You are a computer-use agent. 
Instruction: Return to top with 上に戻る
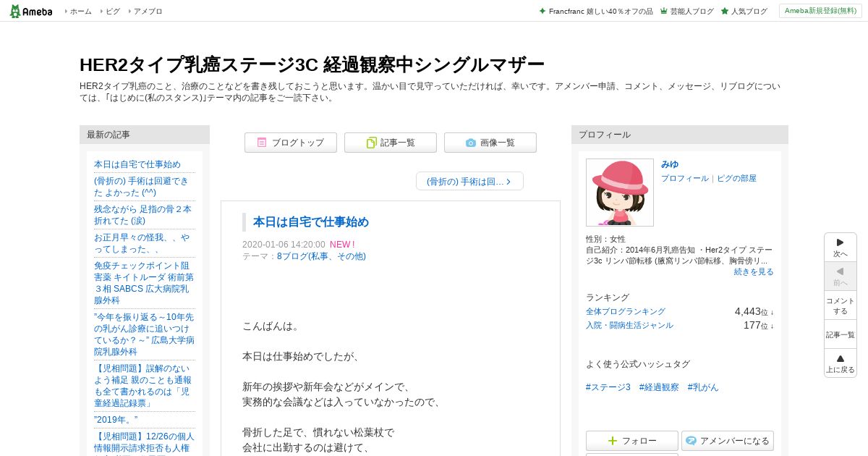click(x=841, y=363)
